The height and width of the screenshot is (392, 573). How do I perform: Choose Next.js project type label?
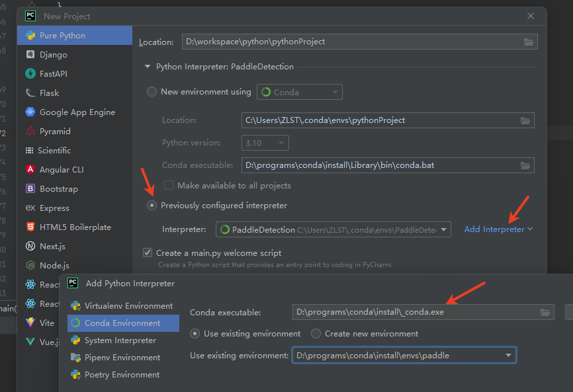pos(52,247)
